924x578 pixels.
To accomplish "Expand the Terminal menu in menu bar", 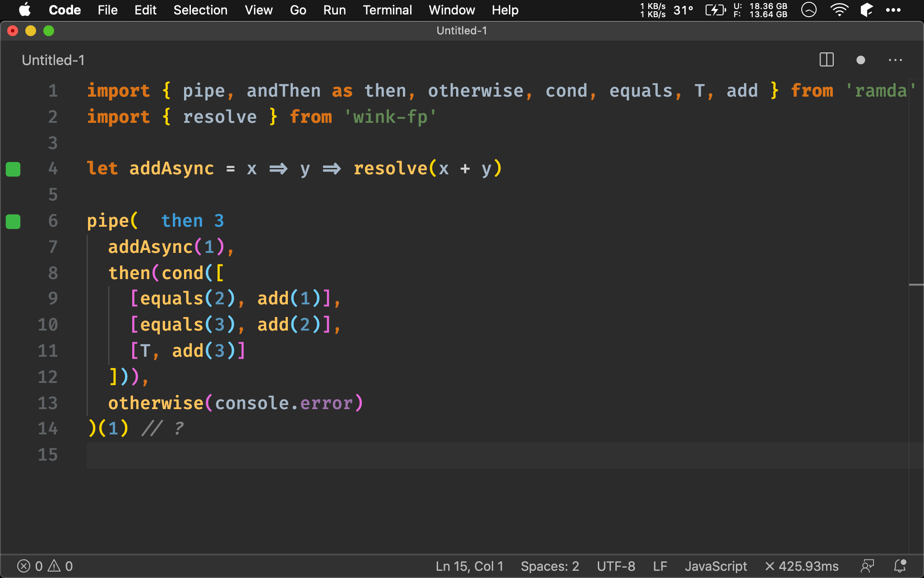I will tap(387, 9).
